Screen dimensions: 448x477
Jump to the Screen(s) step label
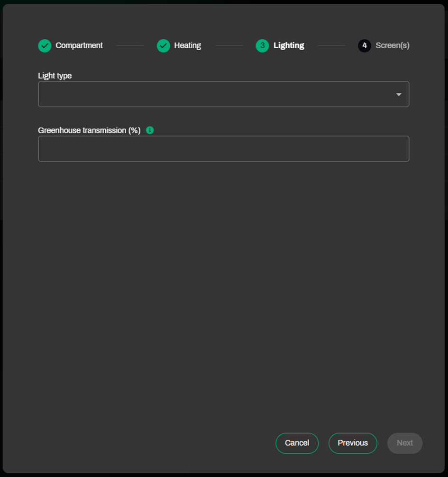tap(393, 45)
